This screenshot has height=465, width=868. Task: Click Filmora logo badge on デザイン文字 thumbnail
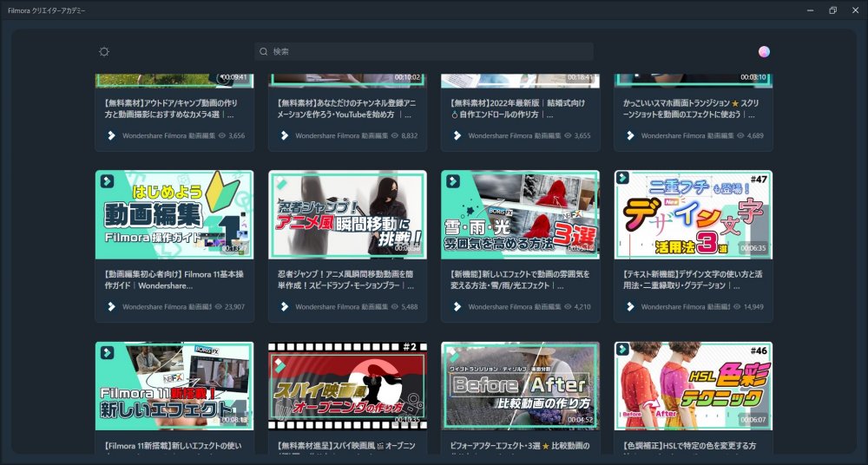[x=622, y=178]
